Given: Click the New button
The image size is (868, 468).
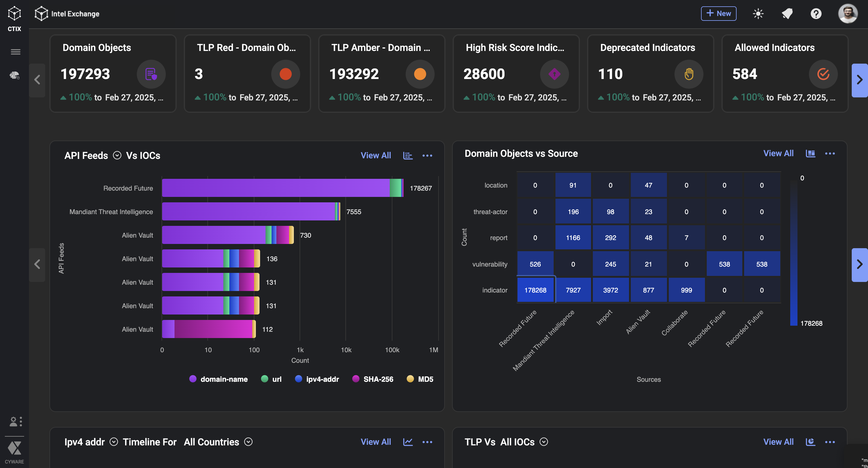Looking at the screenshot, I should click(719, 14).
